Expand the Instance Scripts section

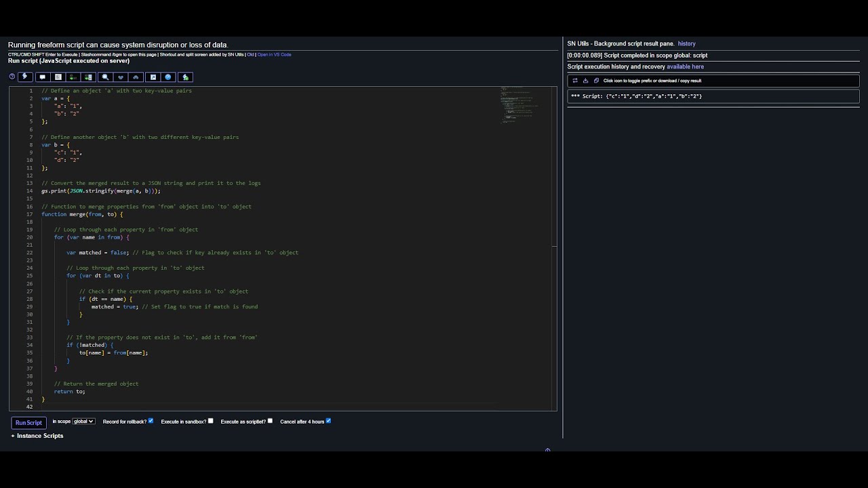point(37,436)
